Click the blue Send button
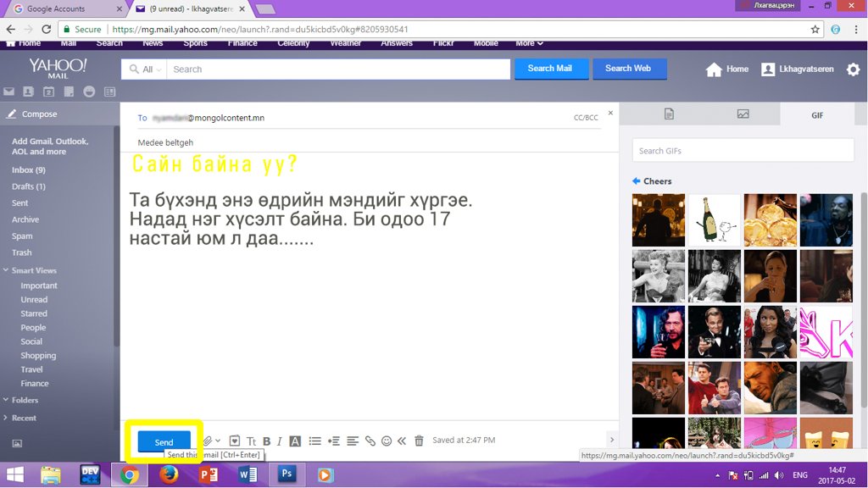This screenshot has height=488, width=868. [164, 442]
